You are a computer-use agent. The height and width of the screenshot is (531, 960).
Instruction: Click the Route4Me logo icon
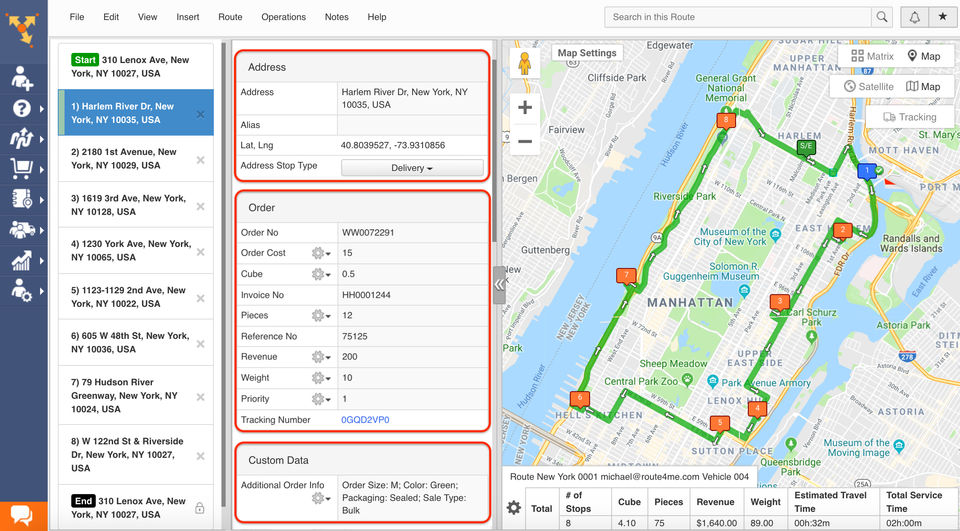(x=23, y=29)
